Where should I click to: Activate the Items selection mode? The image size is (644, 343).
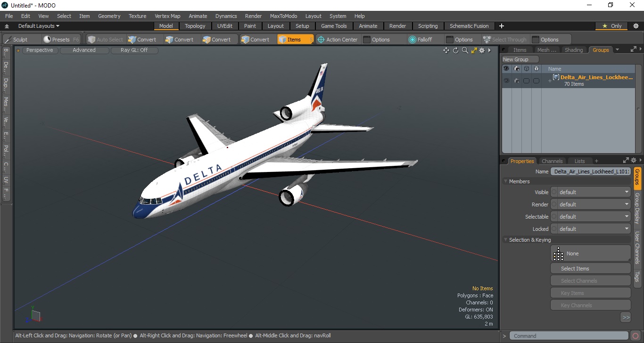[x=296, y=40]
